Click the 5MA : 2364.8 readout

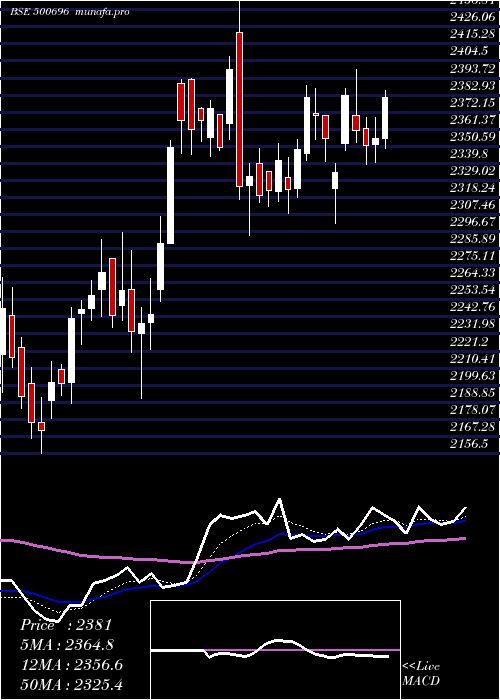point(67,645)
